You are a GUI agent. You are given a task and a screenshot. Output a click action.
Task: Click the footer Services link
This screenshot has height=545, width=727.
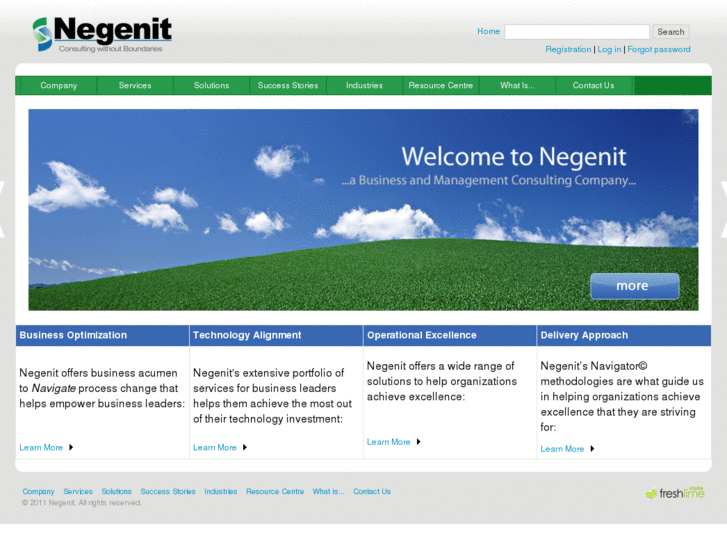coord(78,492)
